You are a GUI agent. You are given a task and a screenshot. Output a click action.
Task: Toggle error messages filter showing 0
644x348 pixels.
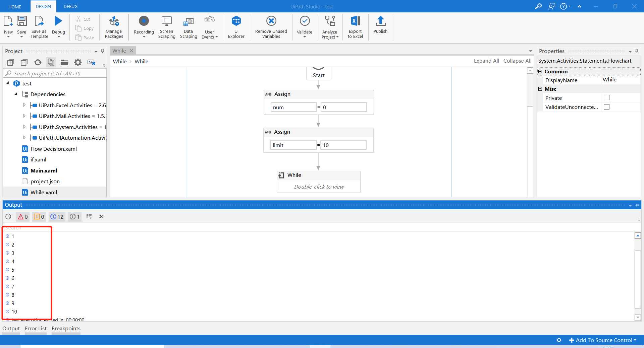[23, 217]
